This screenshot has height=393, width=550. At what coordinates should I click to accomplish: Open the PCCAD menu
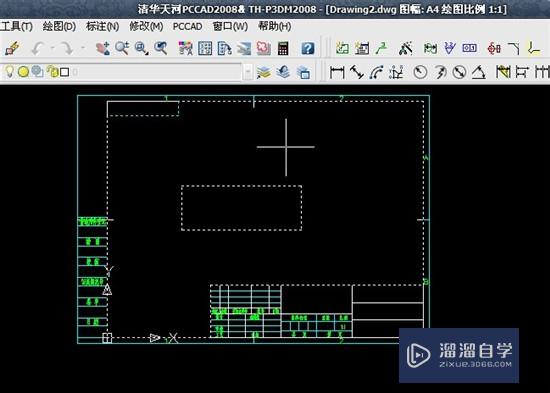pyautogui.click(x=187, y=27)
